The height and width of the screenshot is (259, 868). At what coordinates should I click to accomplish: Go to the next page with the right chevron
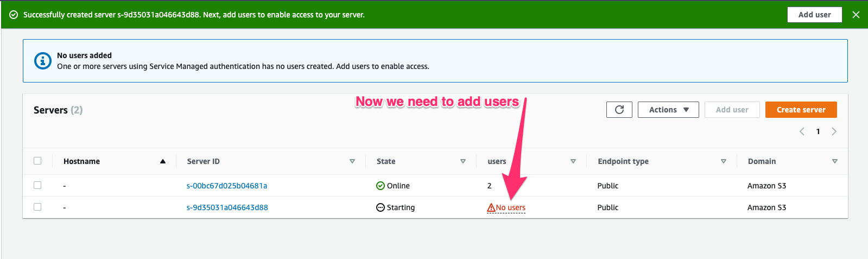pyautogui.click(x=834, y=131)
